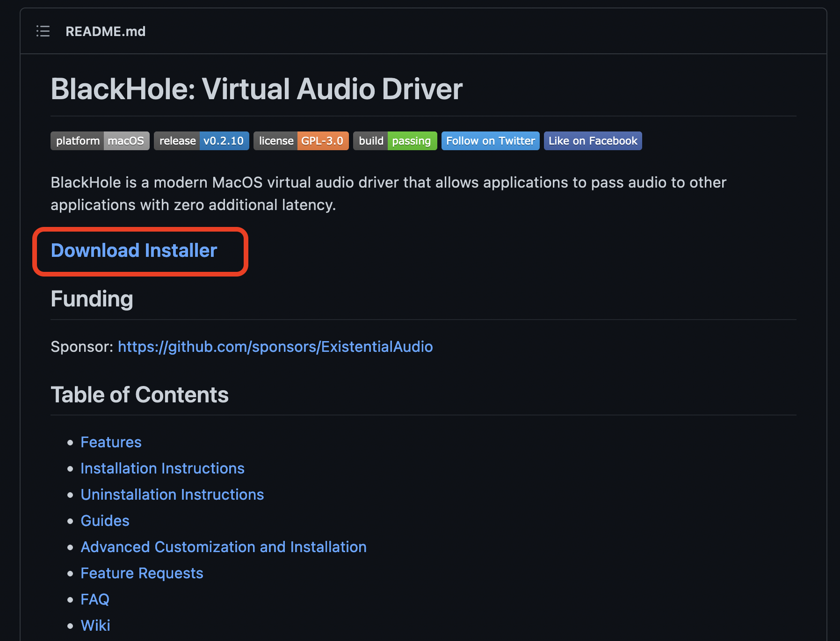Open the Guides link
The width and height of the screenshot is (840, 641).
[x=105, y=521]
